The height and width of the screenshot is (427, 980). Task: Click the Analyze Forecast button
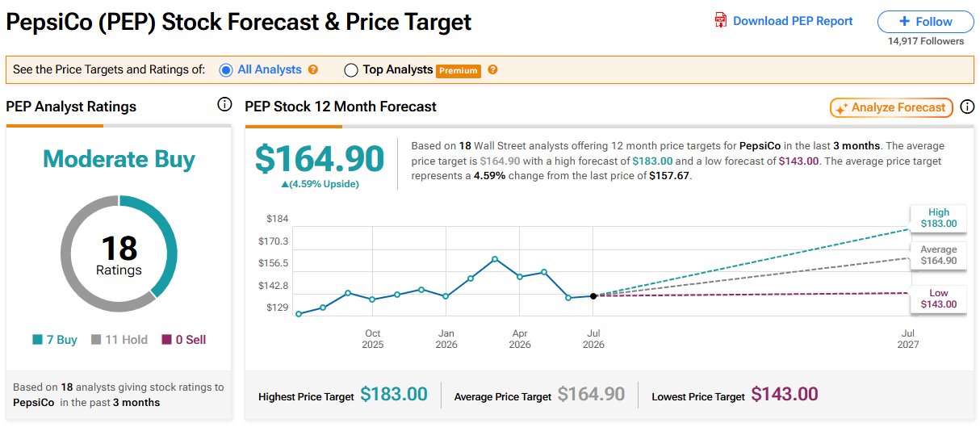pos(892,108)
